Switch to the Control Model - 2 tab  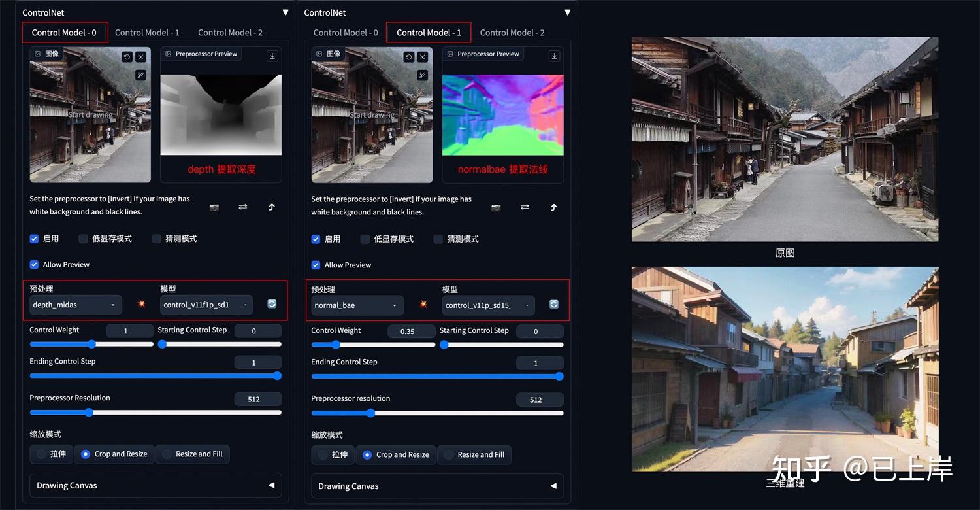pyautogui.click(x=230, y=32)
